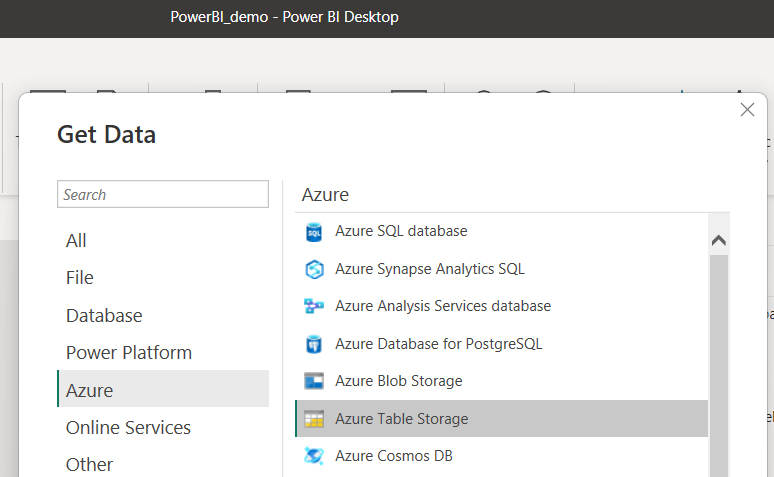The height and width of the screenshot is (477, 774).
Task: Select Azure Synapse Analytics SQL connector text
Action: point(430,269)
